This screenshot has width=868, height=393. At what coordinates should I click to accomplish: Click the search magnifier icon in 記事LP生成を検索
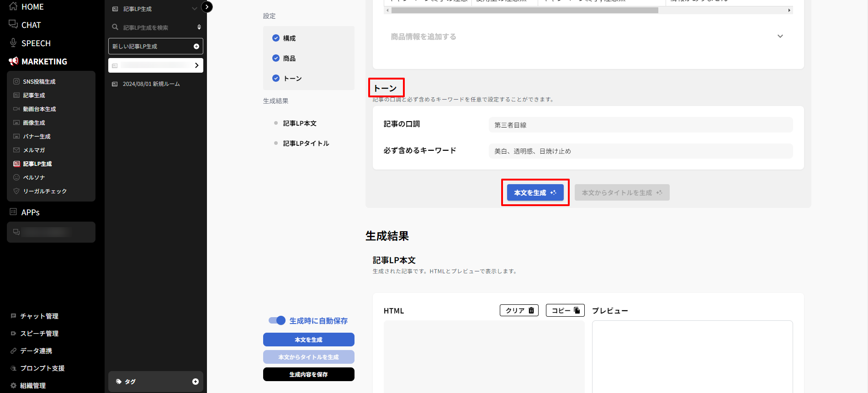(115, 27)
